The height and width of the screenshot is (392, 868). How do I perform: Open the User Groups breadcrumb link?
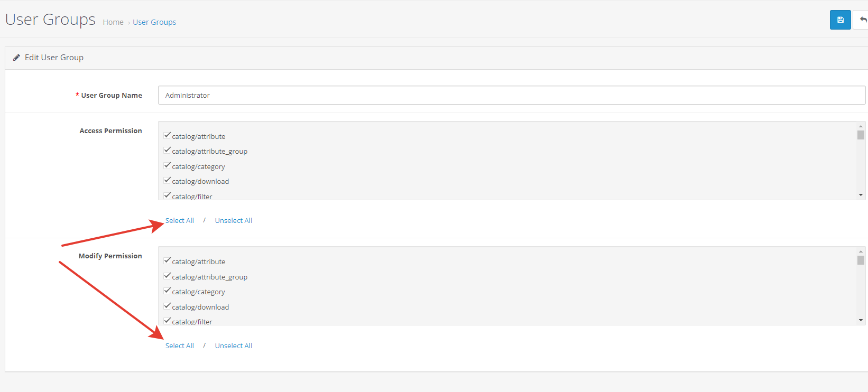pos(154,22)
